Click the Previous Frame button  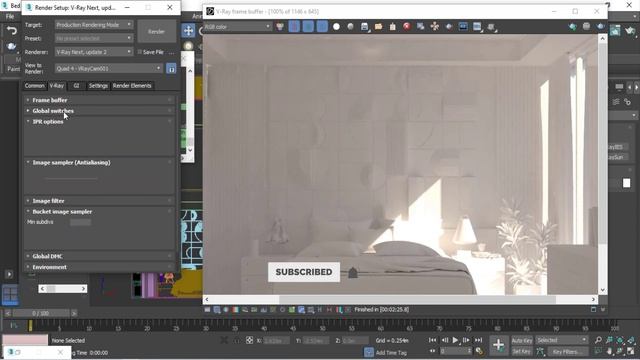tap(444, 340)
